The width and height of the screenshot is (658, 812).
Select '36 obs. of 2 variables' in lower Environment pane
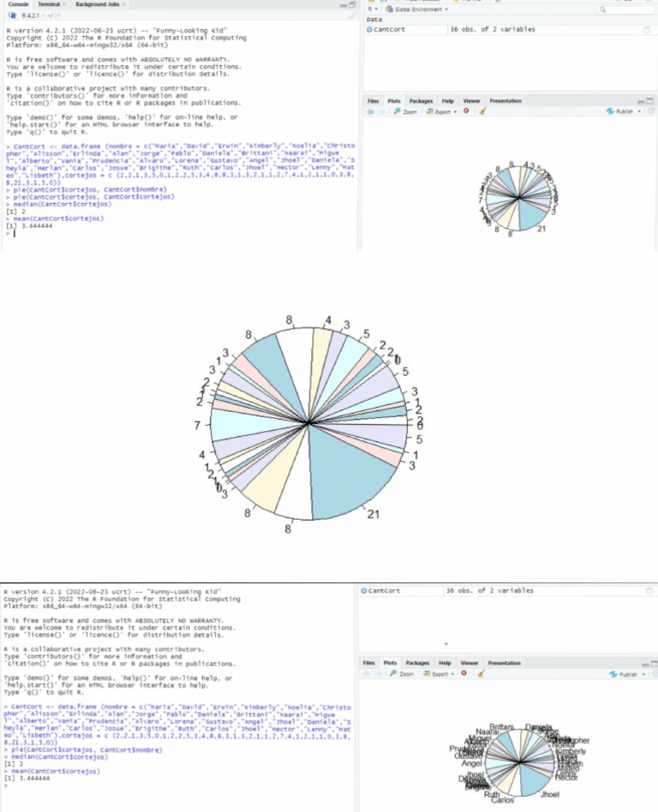coord(489,590)
